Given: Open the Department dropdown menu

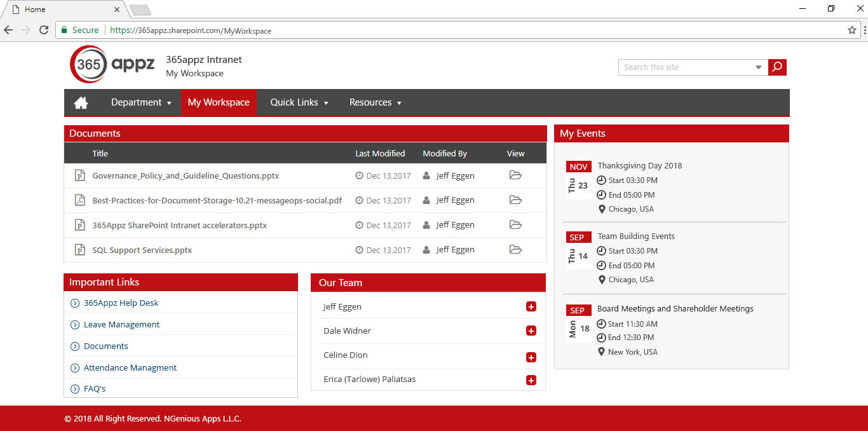Looking at the screenshot, I should pos(141,102).
